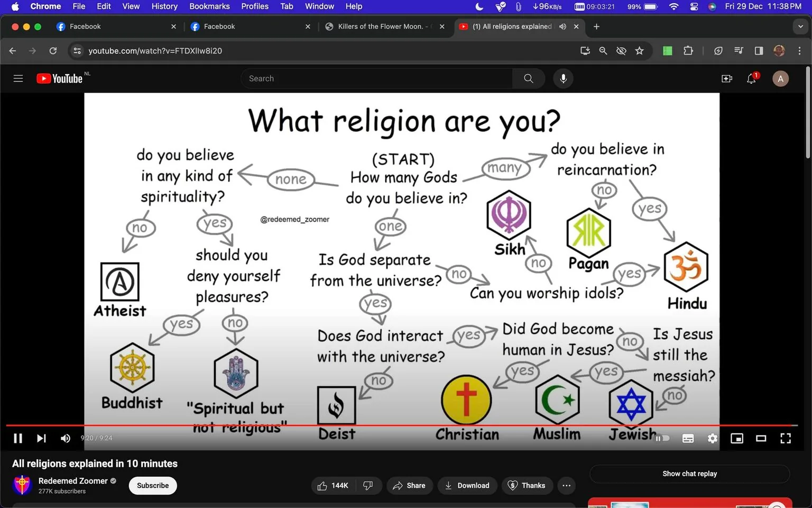Viewport: 812px width, 508px height.
Task: Open Chrome's three-dot menu
Action: pyautogui.click(x=800, y=51)
